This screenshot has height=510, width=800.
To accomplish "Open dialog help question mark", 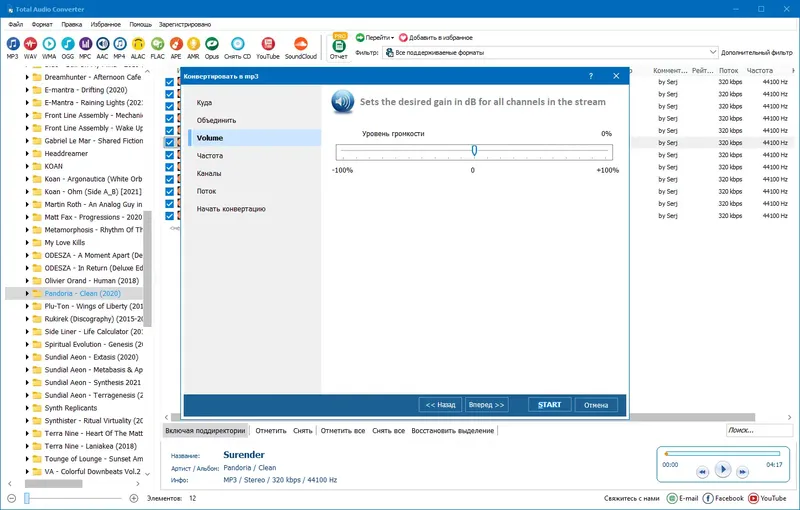I will 591,76.
